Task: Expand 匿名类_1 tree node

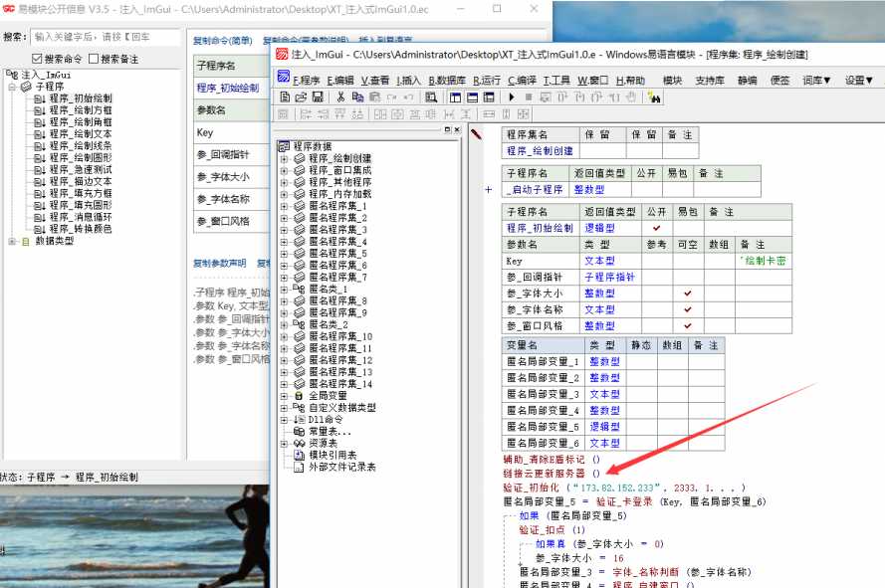Action: [285, 289]
